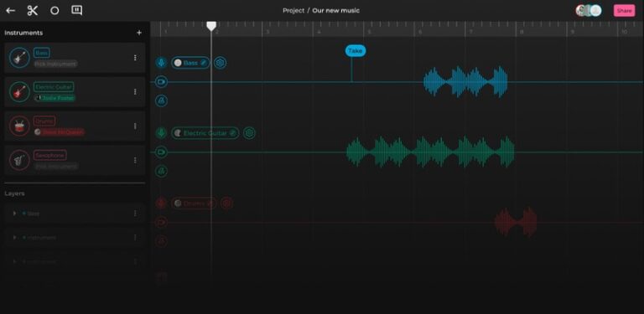
Task: Click the white playhead handle on the ruler
Action: (211, 26)
